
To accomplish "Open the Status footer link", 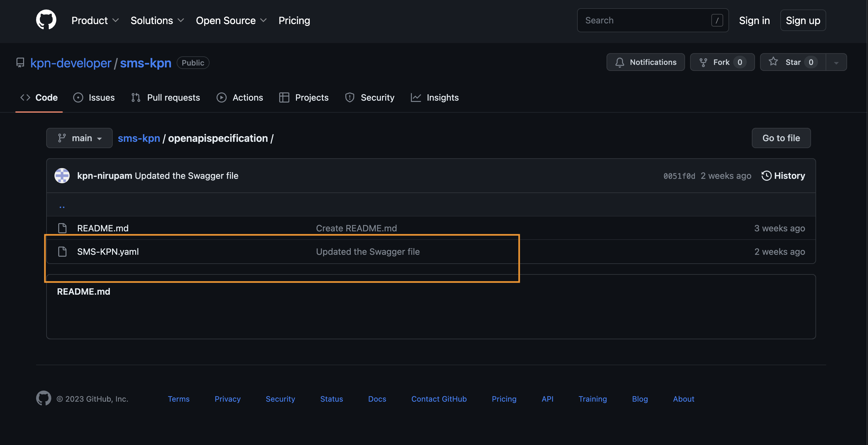I will [331, 399].
